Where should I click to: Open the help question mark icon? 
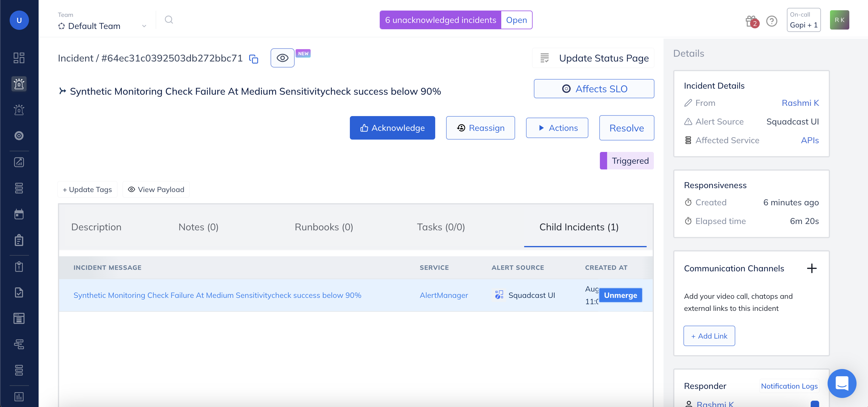pos(771,21)
